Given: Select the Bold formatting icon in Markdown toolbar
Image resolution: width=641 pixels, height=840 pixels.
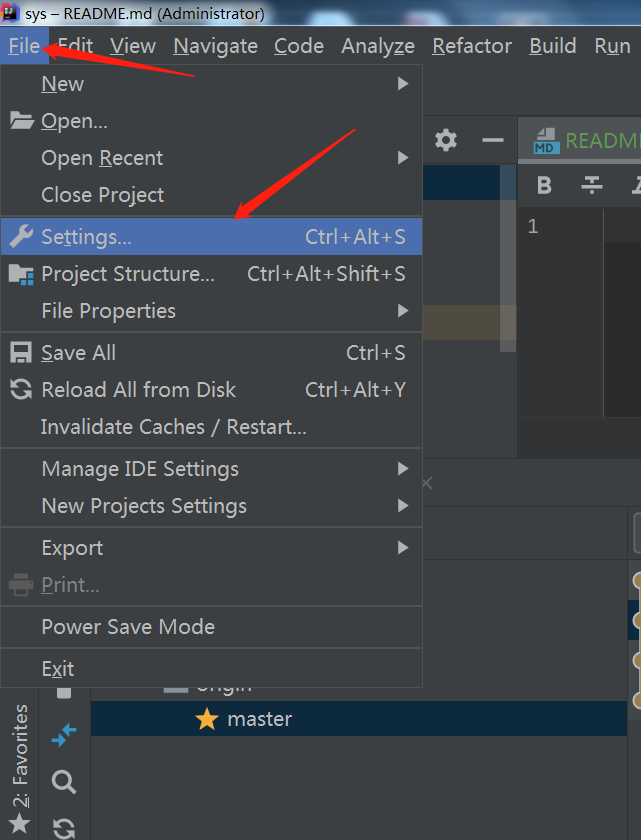Looking at the screenshot, I should tap(543, 185).
